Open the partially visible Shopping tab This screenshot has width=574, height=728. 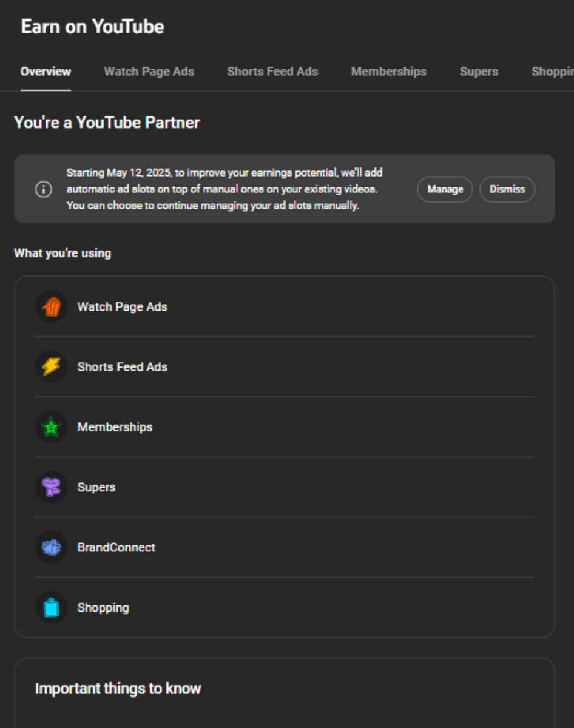coord(552,72)
